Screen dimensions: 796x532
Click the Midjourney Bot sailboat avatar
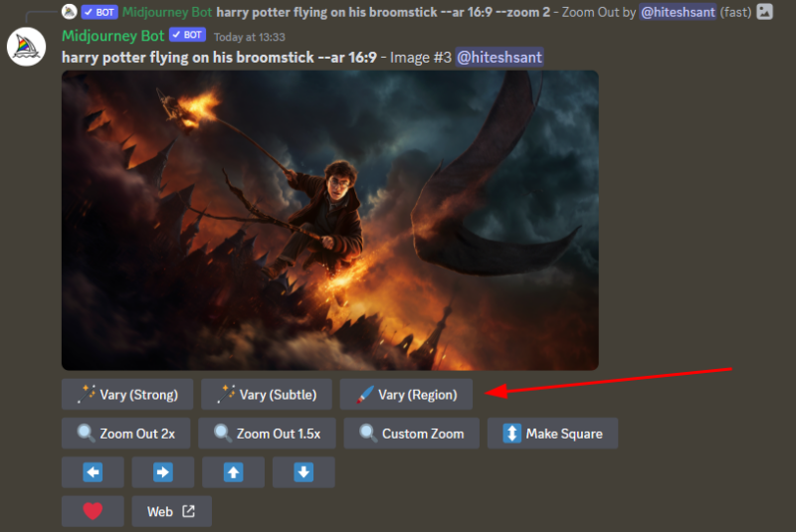click(x=27, y=47)
